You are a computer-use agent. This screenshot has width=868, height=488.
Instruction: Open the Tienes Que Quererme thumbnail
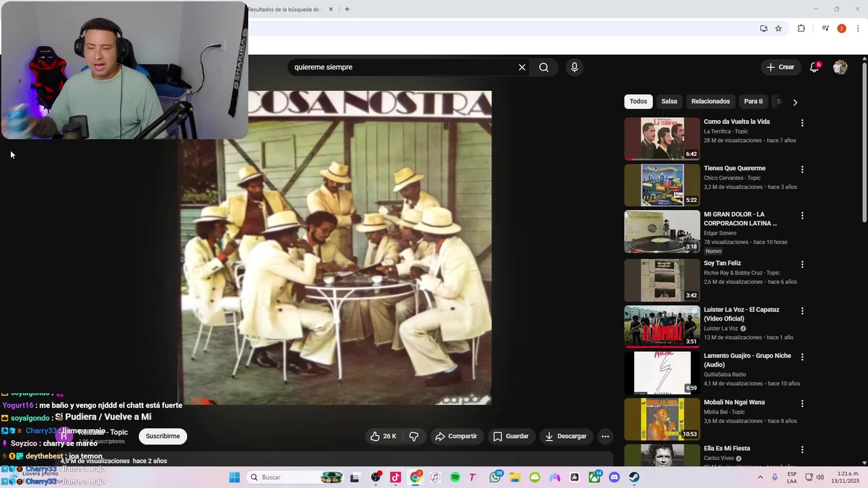(x=662, y=185)
